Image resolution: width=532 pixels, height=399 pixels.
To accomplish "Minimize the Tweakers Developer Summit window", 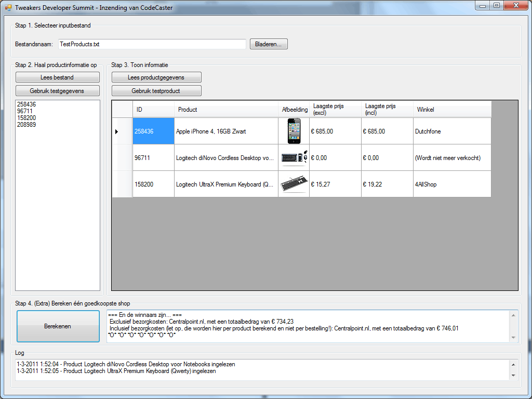I will (483, 5).
